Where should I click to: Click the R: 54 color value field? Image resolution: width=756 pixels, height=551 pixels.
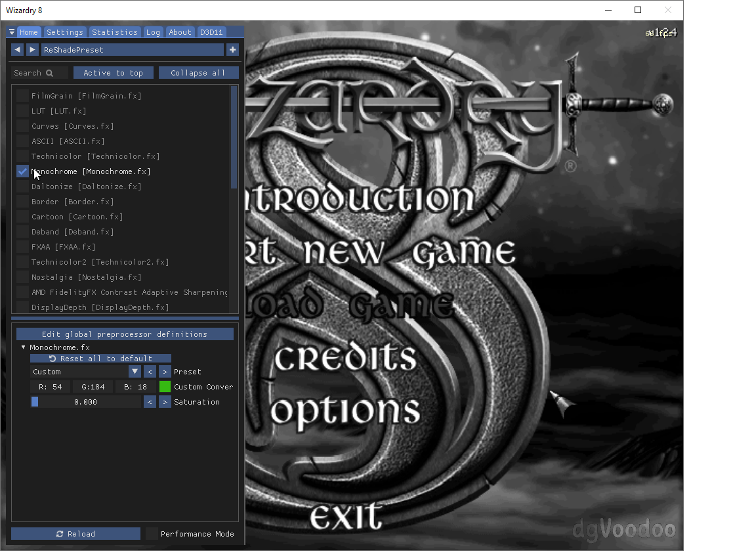click(x=50, y=386)
